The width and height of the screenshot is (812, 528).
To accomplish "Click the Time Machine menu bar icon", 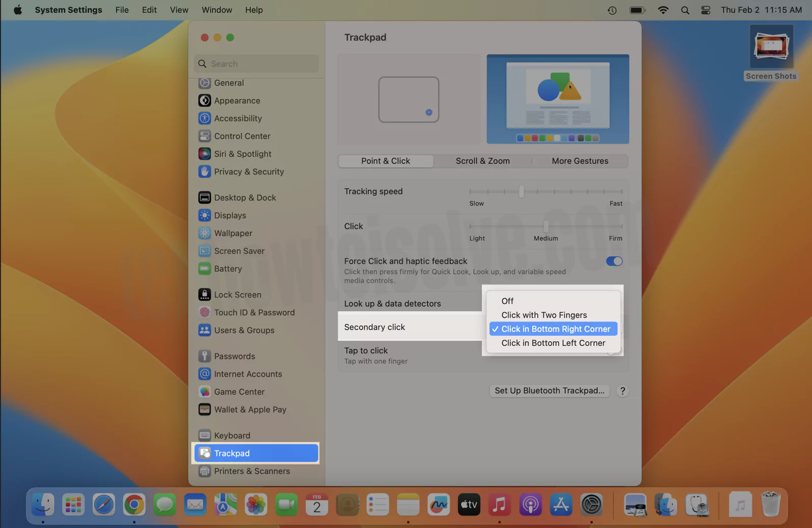I will click(x=612, y=10).
